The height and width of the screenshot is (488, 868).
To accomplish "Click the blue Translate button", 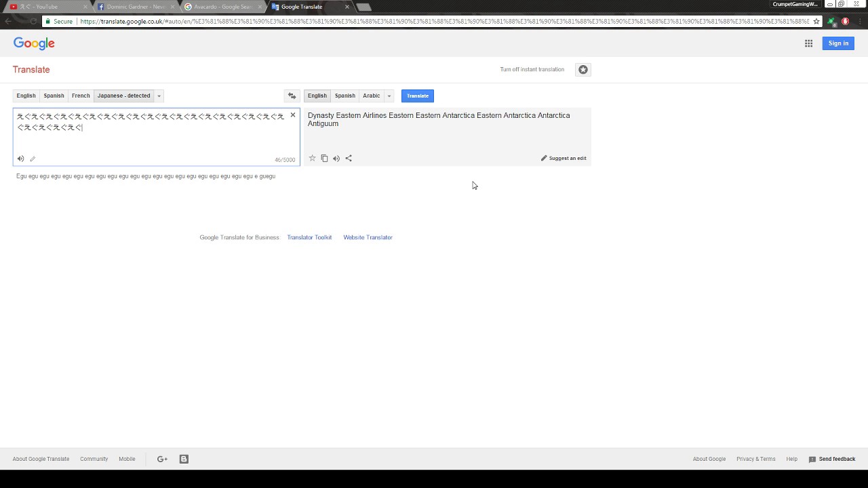I will click(x=418, y=96).
